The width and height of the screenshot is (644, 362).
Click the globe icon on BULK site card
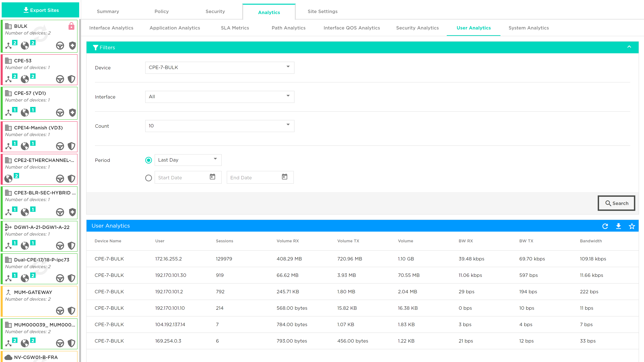tap(25, 46)
